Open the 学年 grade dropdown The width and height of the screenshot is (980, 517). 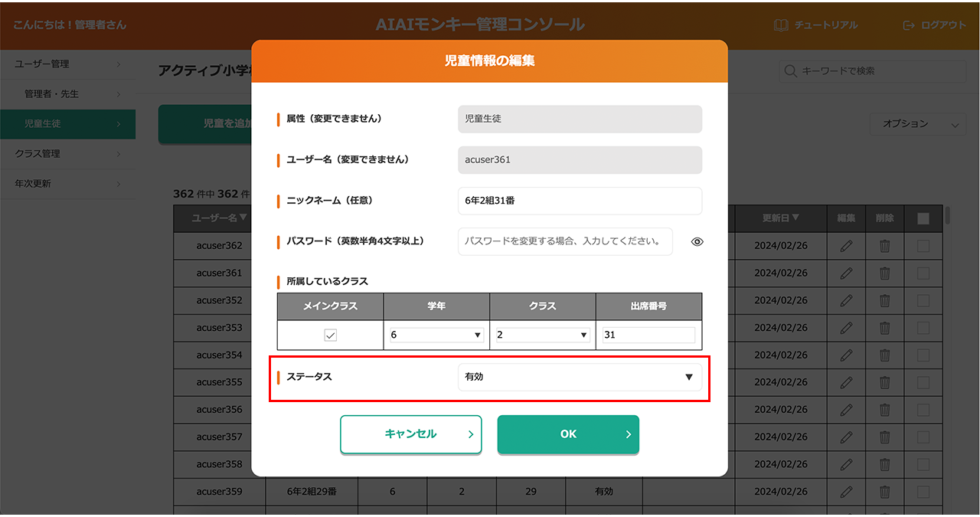click(x=436, y=335)
